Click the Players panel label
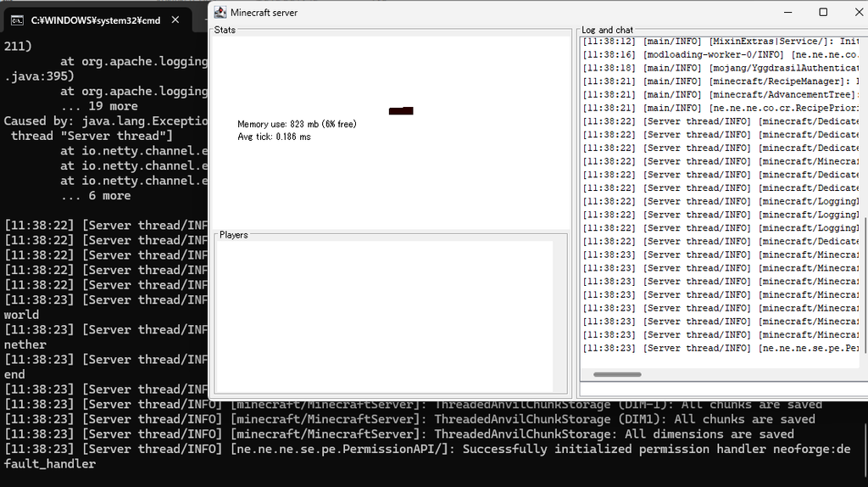The width and height of the screenshot is (868, 487). [x=234, y=235]
